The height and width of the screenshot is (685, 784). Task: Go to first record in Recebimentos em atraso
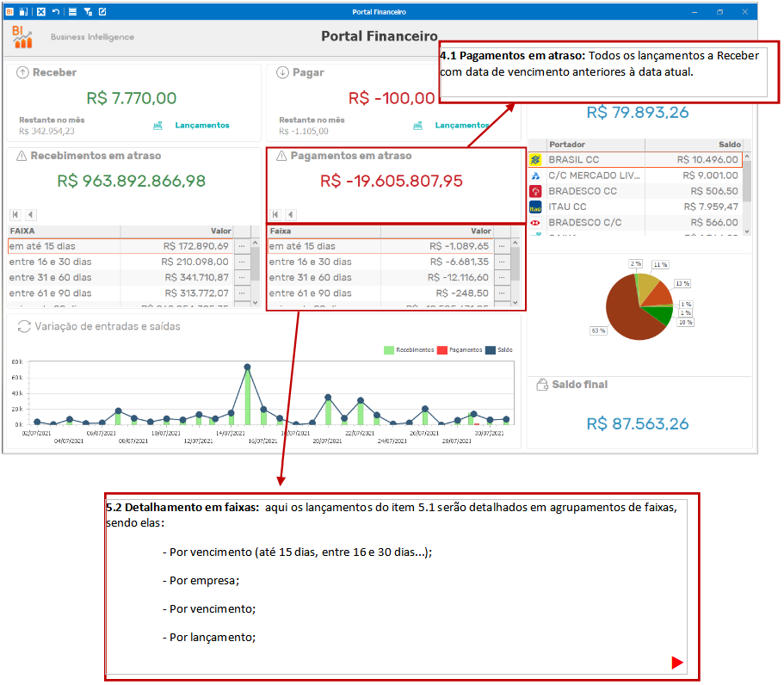pos(15,214)
